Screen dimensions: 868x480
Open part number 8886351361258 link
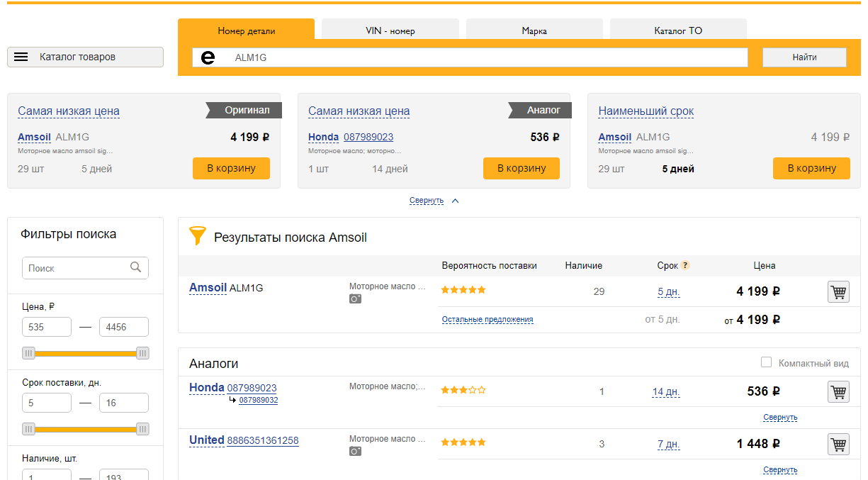coord(263,440)
